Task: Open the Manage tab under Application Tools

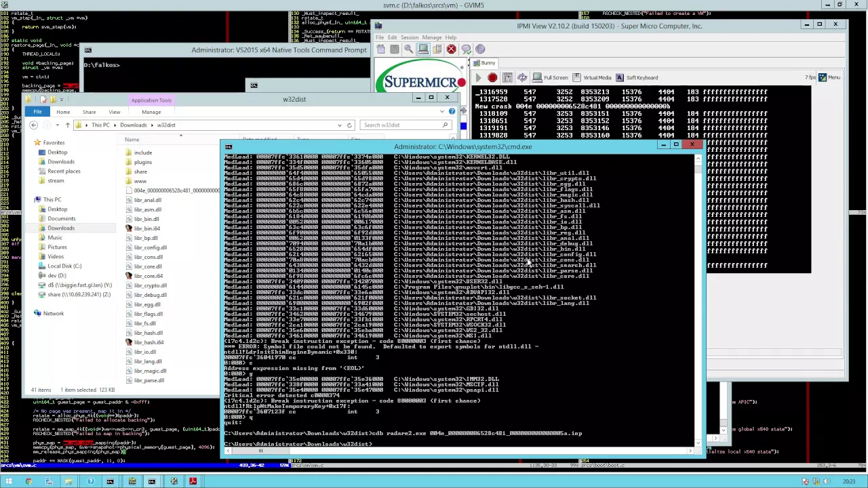Action: pyautogui.click(x=151, y=112)
